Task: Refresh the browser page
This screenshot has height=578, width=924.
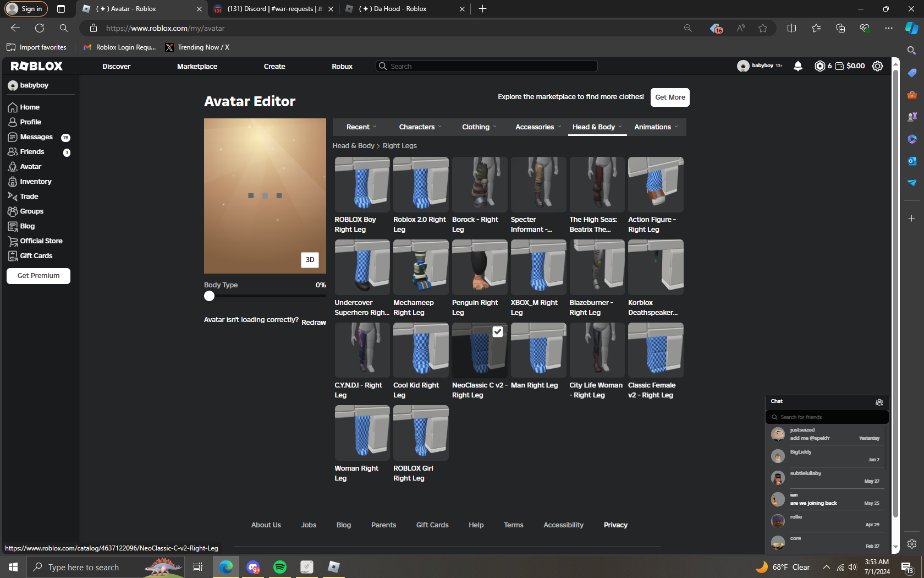Action: tap(40, 28)
